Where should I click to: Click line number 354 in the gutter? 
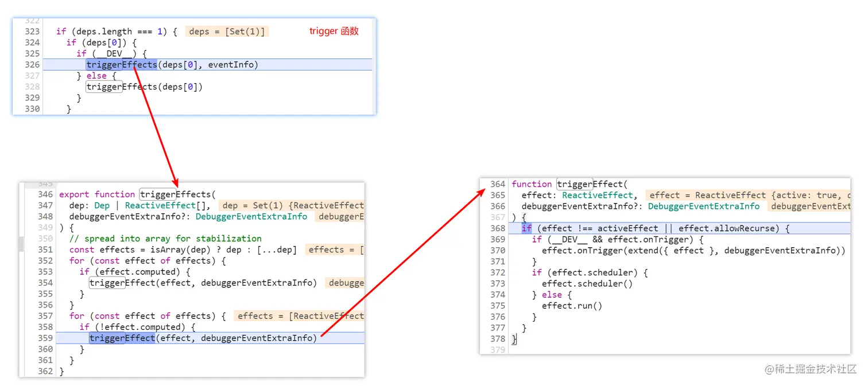[x=45, y=283]
